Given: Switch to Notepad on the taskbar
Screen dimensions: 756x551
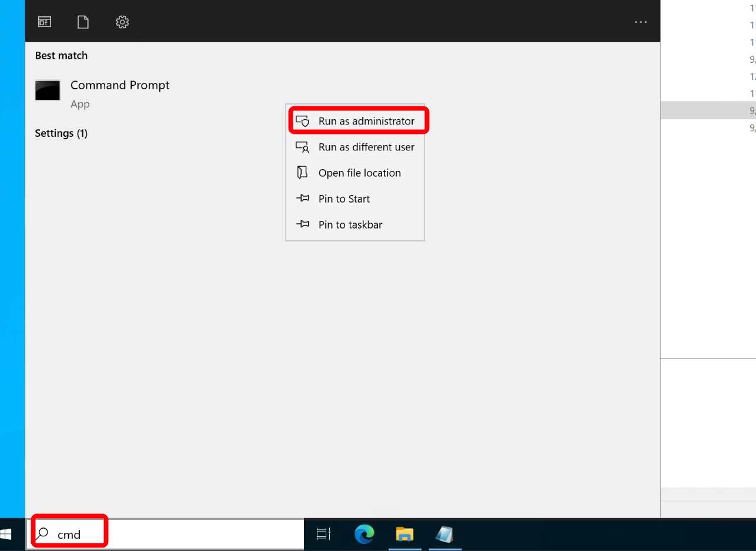Looking at the screenshot, I should [x=444, y=535].
